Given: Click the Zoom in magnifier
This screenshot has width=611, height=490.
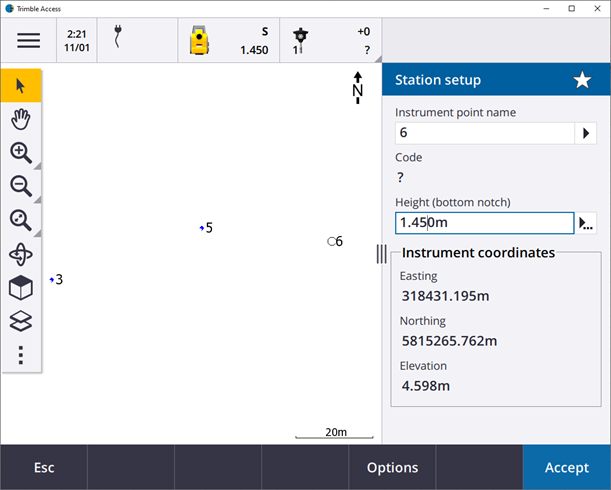Looking at the screenshot, I should point(21,153).
